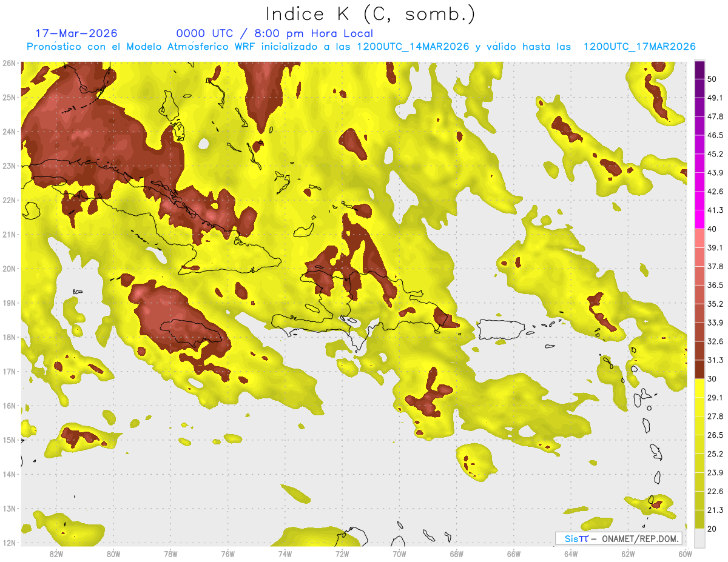Click the "14N" latitude label
This screenshot has height=562, width=728.
9,475
